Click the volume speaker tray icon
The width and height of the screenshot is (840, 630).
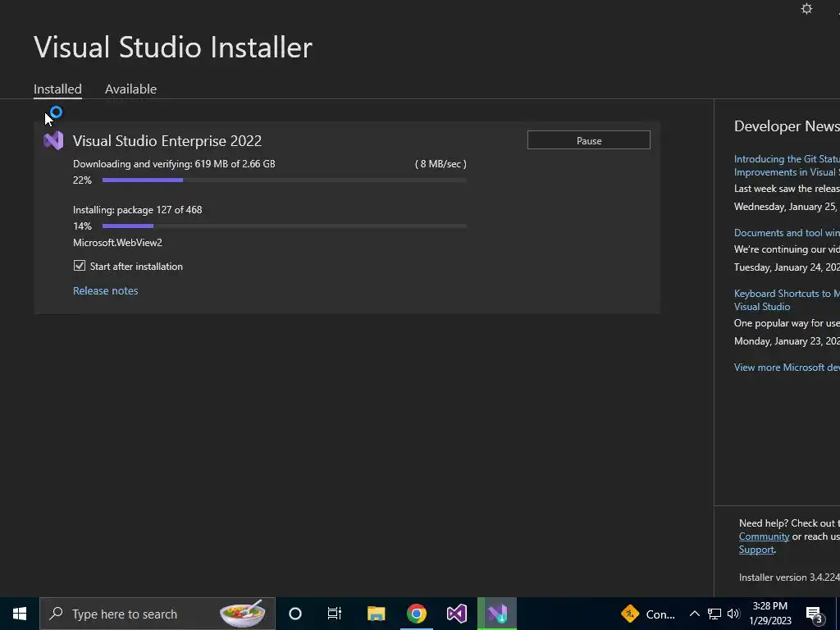(x=733, y=614)
